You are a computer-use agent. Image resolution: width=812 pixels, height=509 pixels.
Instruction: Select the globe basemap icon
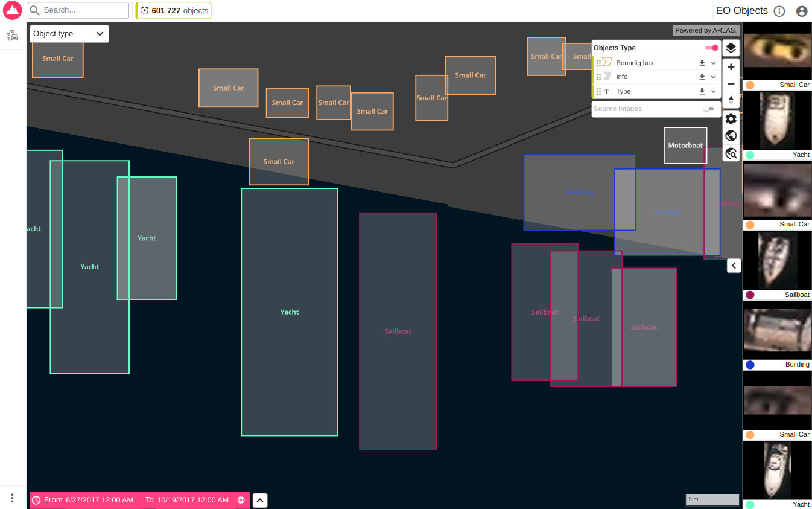pos(731,136)
